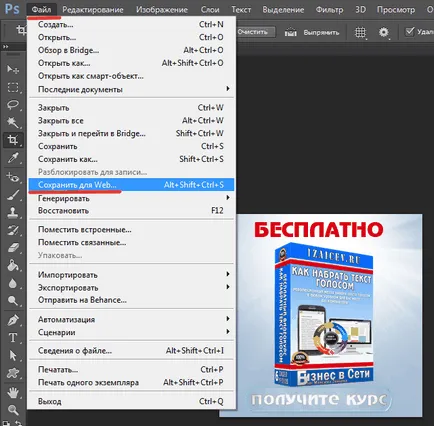Screen dimensions: 434x426
Task: Select the Paint Bucket tool
Action: [13, 265]
